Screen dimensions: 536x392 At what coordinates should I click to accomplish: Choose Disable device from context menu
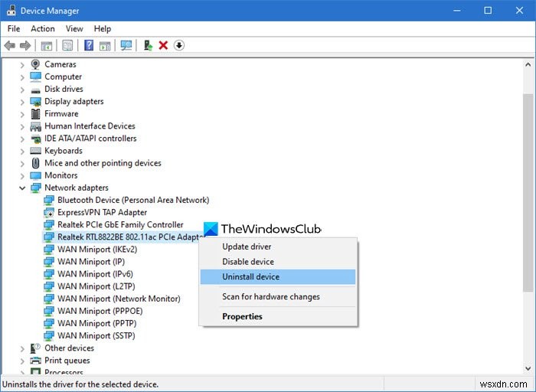[x=278, y=262]
